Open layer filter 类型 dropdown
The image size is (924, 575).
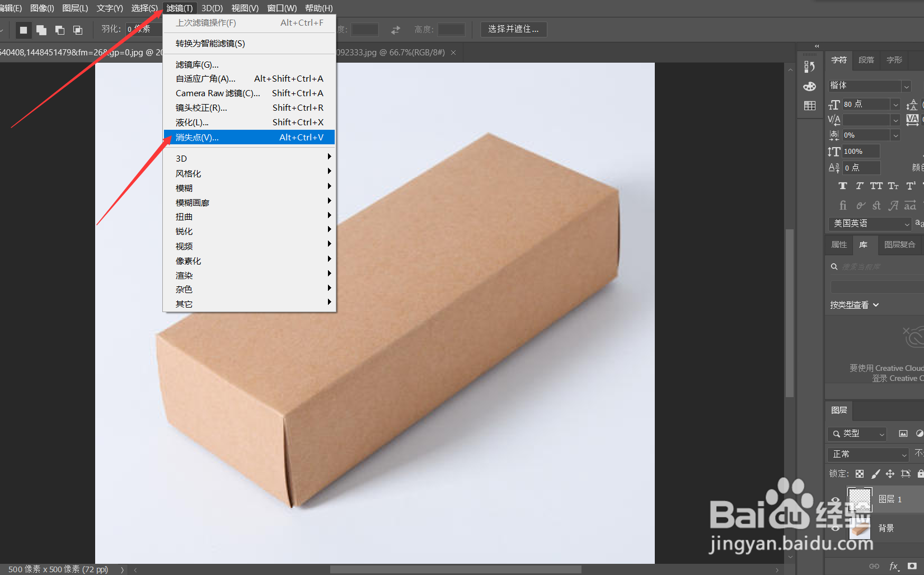pyautogui.click(x=857, y=434)
